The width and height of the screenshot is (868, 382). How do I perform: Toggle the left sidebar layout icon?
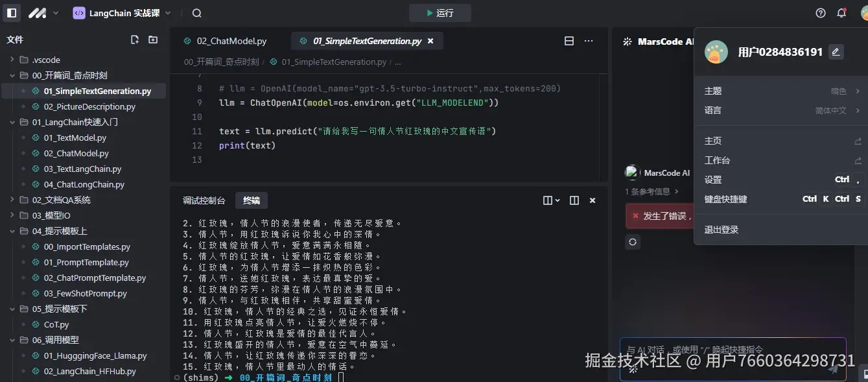coord(11,12)
